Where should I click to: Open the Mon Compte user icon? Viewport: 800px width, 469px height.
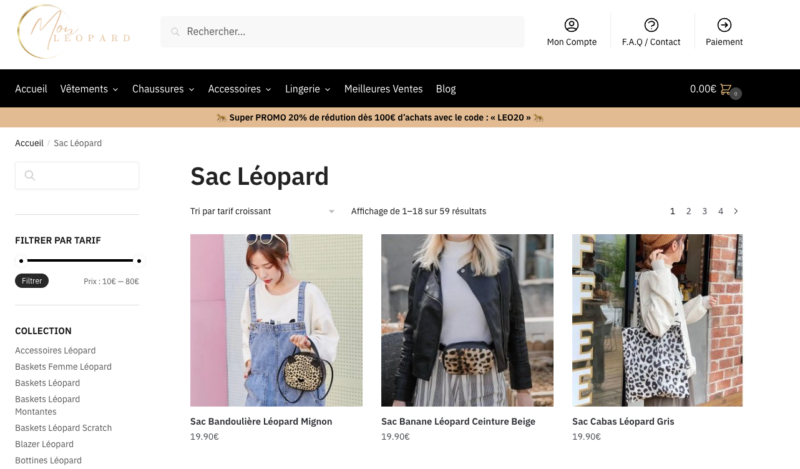pyautogui.click(x=571, y=24)
